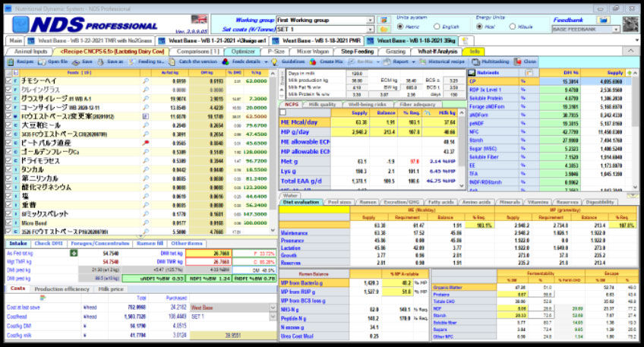Click magnifier icon for 大豆粕ミール row
The height and width of the screenshot is (347, 644).
coord(146,125)
